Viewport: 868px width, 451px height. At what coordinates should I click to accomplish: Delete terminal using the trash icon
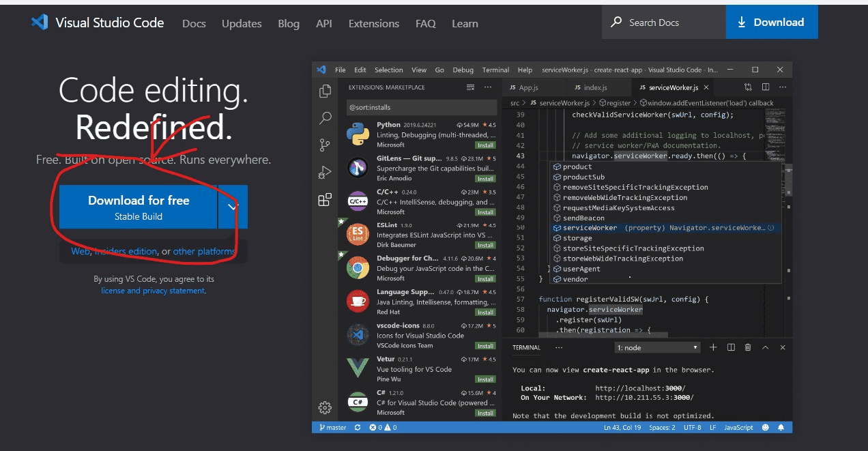tap(748, 347)
